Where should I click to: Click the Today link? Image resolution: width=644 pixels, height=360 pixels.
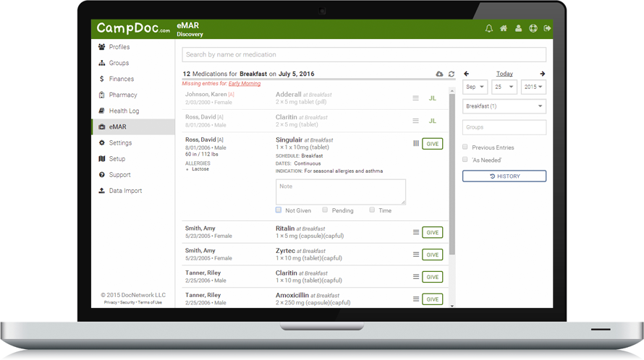(504, 74)
